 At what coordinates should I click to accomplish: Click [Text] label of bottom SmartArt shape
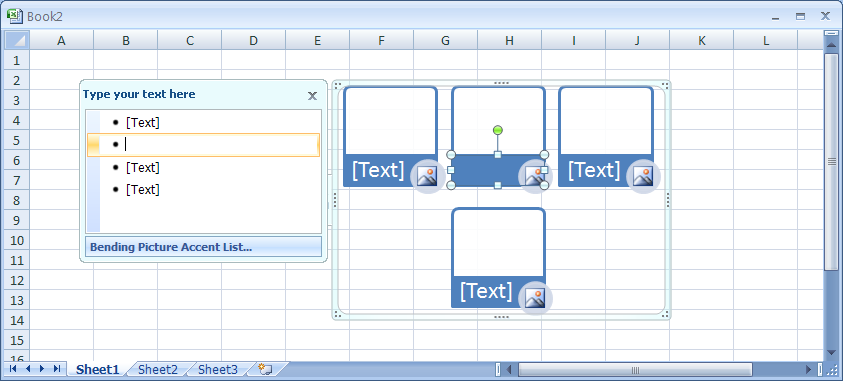(x=486, y=291)
